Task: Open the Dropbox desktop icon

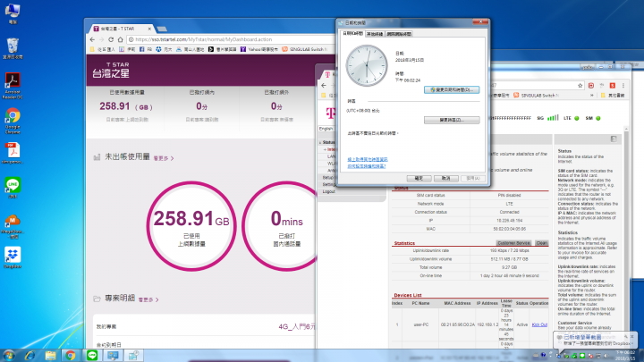Action: pyautogui.click(x=13, y=257)
